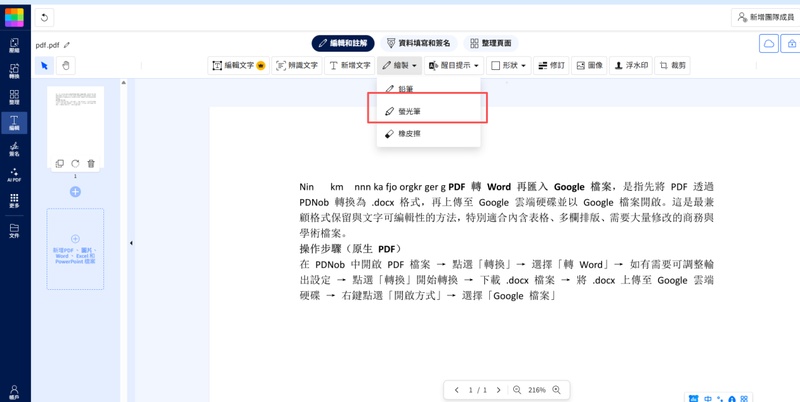Click the 浮水印 watermark toolbar button
The height and width of the screenshot is (402, 800).
pos(631,65)
